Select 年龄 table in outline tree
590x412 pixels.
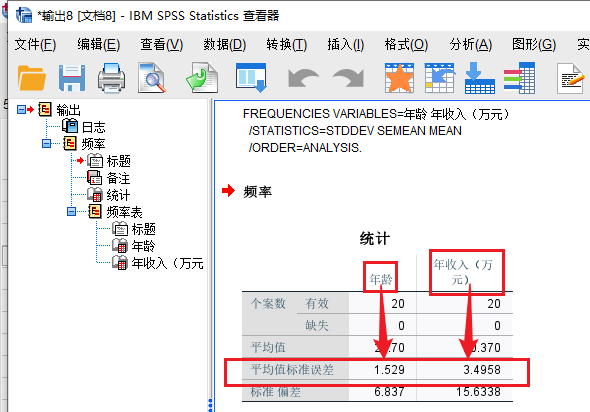[143, 246]
